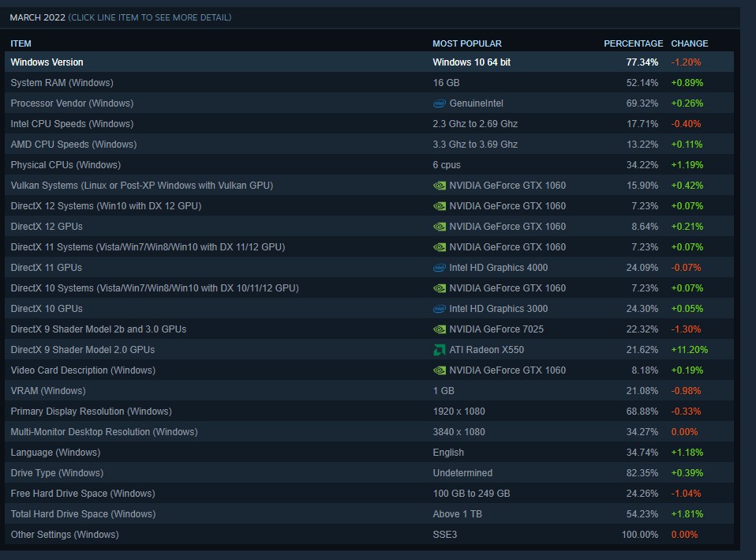Expand the Windows Version line item
This screenshot has width=756, height=560.
(x=47, y=62)
